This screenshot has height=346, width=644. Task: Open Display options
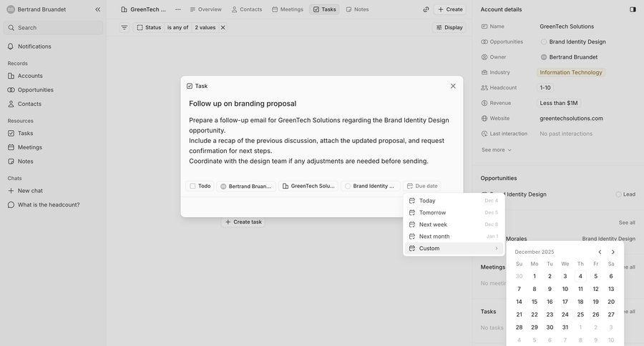(x=449, y=27)
